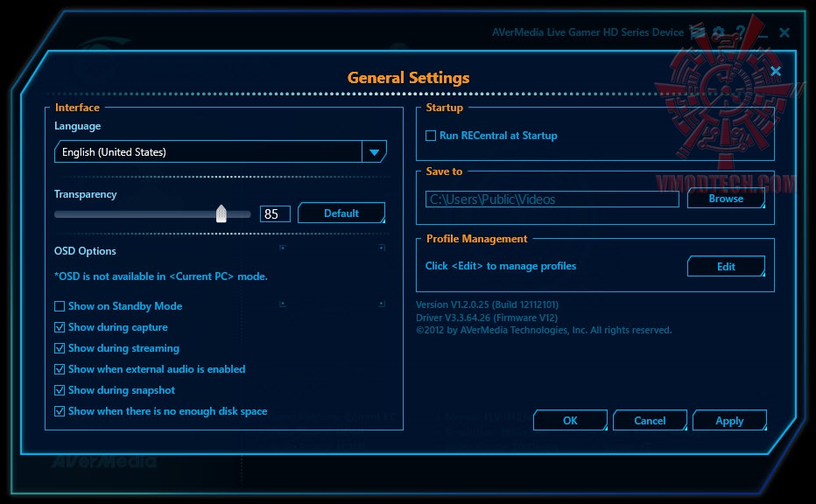Click the transparency value field showing 85

[275, 213]
